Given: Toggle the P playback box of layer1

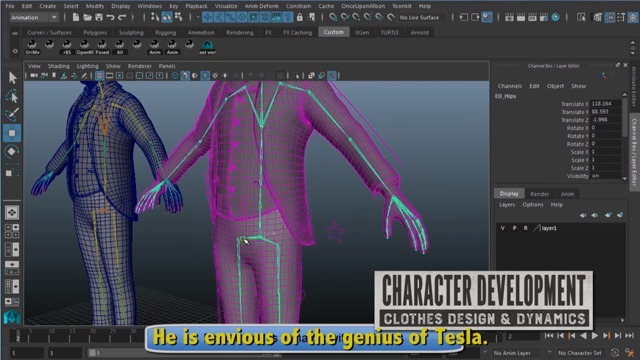Looking at the screenshot, I should pos(514,228).
